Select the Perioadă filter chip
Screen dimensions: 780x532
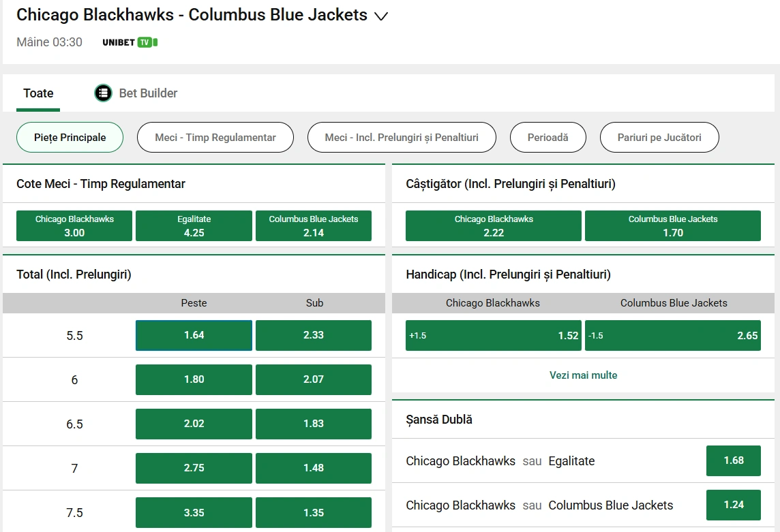(547, 138)
